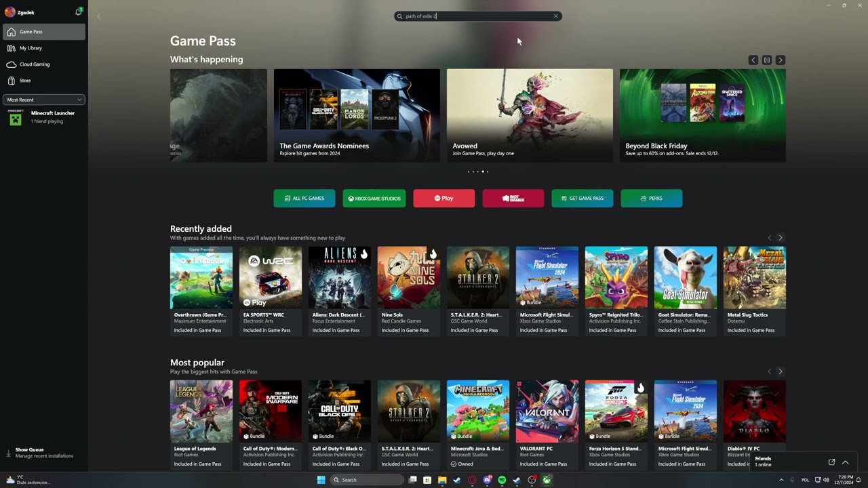This screenshot has height=488, width=868.
Task: Go to the previous Recently added games page
Action: pyautogui.click(x=769, y=238)
